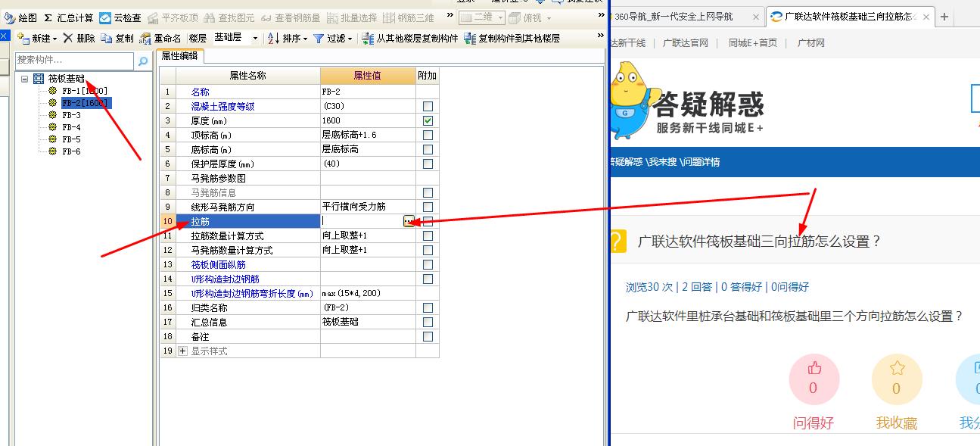This screenshot has height=446, width=980.
Task: Toggle the 线形马凳筋方向 附加 checkbox
Action: [428, 207]
